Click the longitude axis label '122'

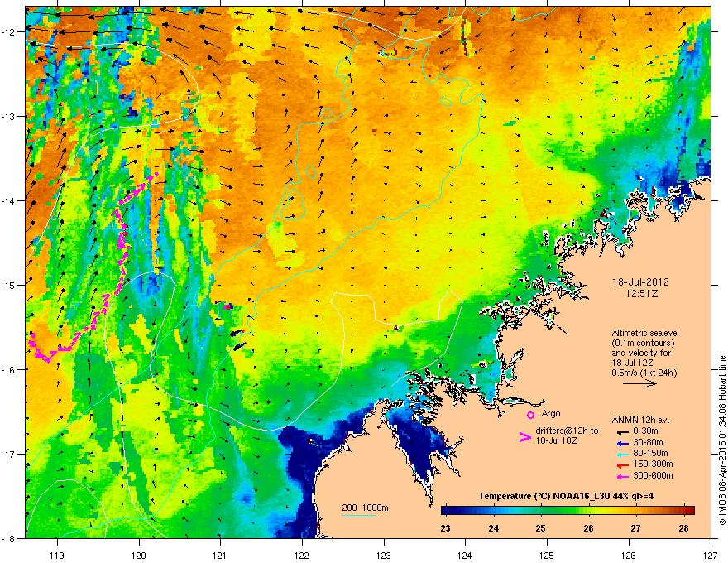coord(302,555)
